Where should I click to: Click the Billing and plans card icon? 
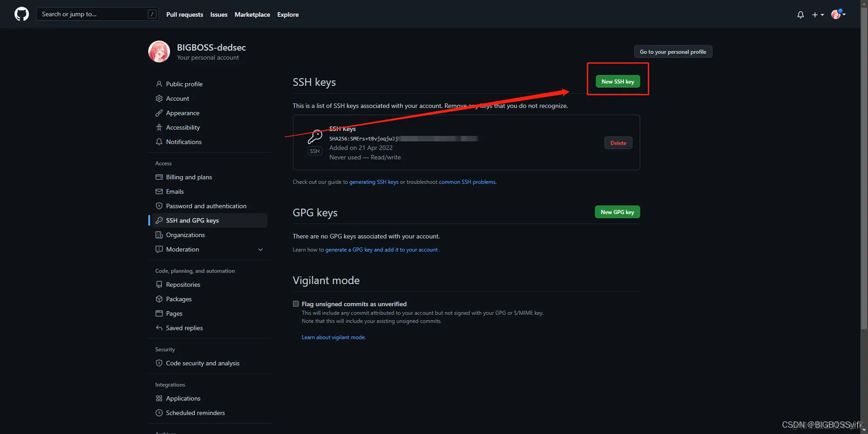pos(159,177)
